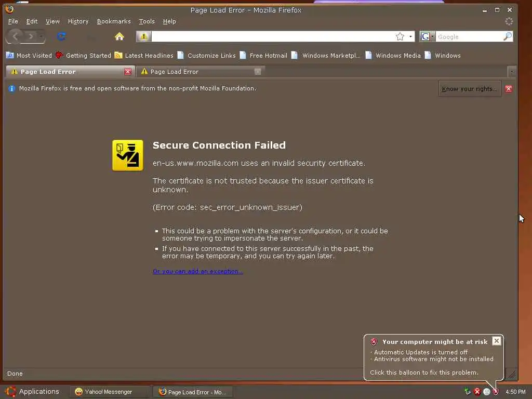532x399 pixels.
Task: Open the list all tabs dropdown
Action: (512, 72)
